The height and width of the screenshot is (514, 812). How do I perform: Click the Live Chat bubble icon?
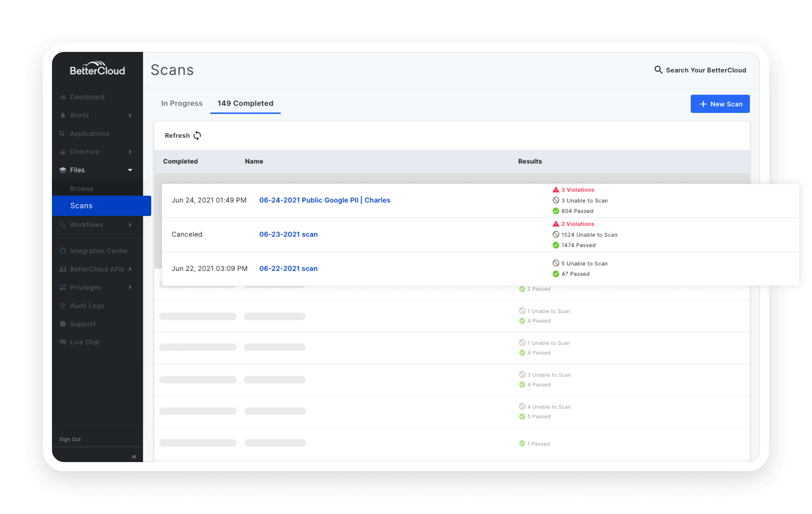(x=63, y=342)
